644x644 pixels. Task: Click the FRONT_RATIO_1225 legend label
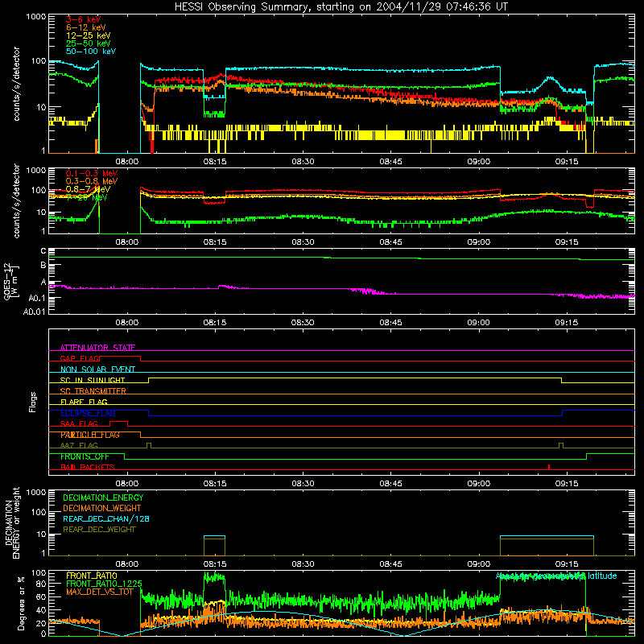104,584
